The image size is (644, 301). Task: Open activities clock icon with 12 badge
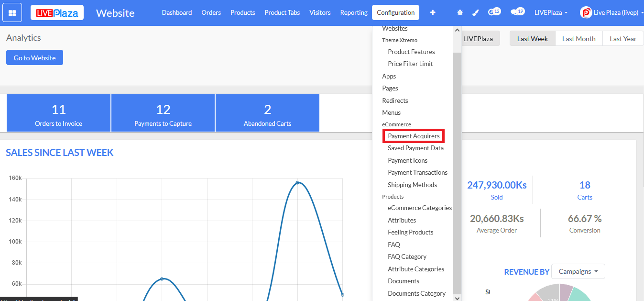coord(494,12)
